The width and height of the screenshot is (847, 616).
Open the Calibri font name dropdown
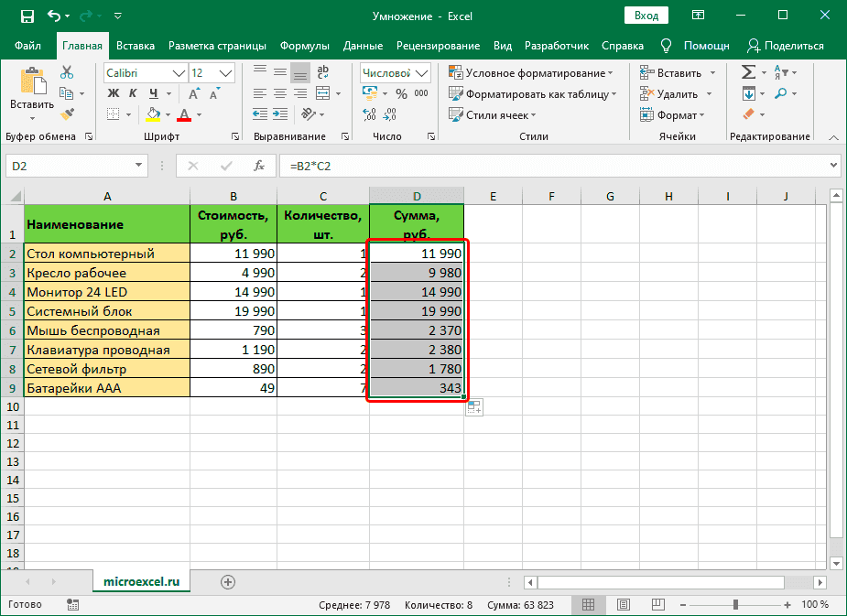pos(178,73)
